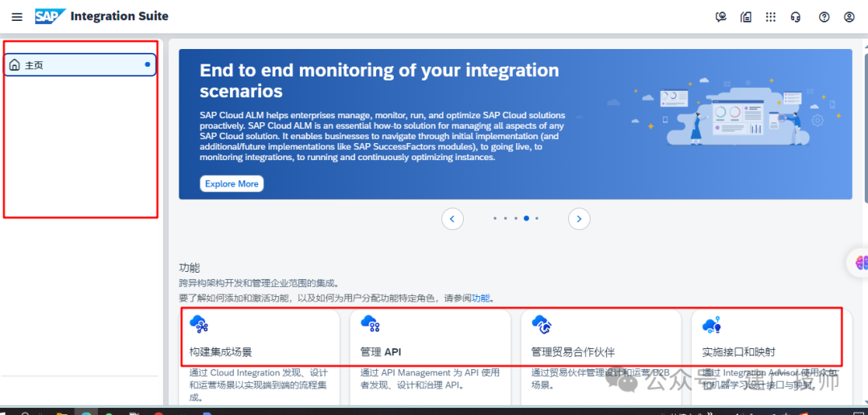Click the blue dot beside 主页
This screenshot has height=415, width=868.
(147, 64)
